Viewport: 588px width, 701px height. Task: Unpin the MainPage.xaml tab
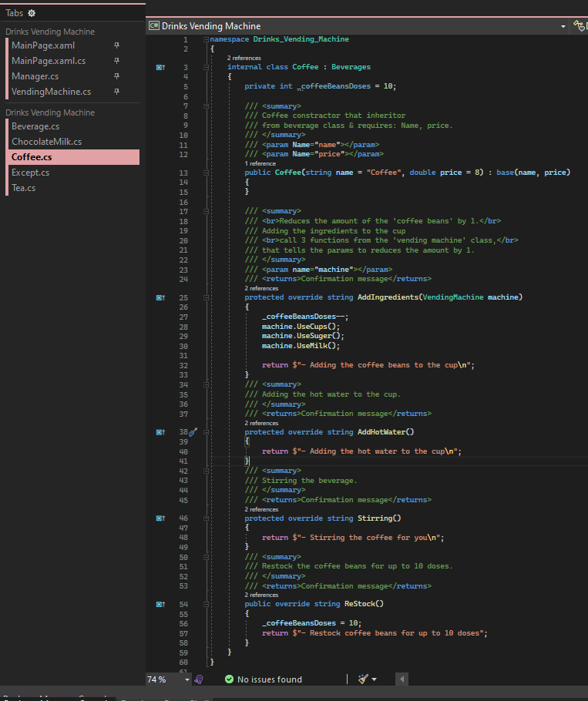point(116,45)
